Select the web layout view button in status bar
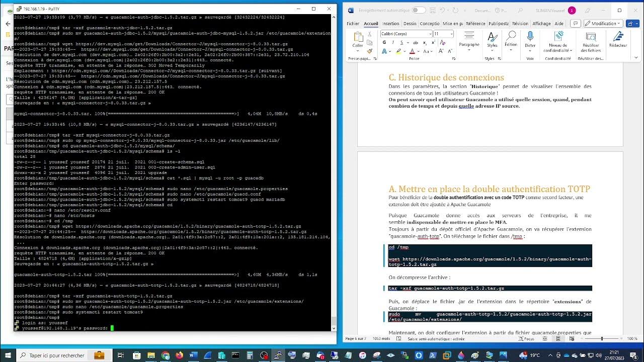The image size is (644, 362). (x=571, y=338)
